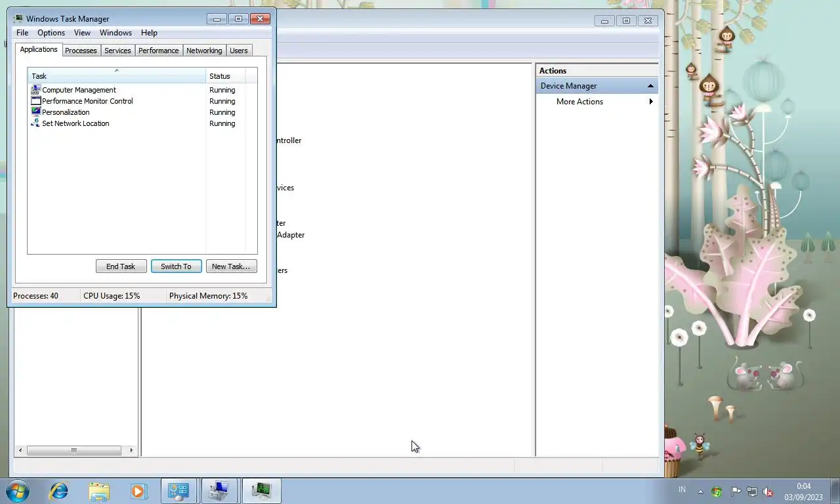Click right arrow of Computer Management scrollbar

pyautogui.click(x=131, y=450)
